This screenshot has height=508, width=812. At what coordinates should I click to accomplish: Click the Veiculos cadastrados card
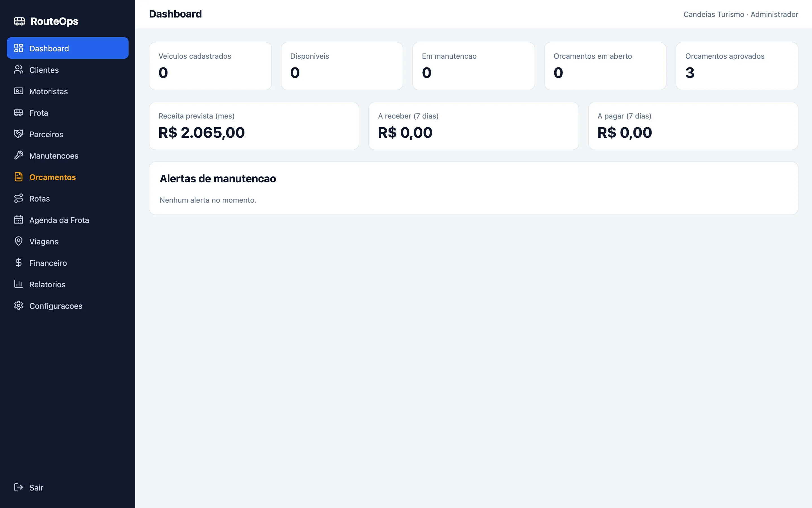tap(210, 66)
